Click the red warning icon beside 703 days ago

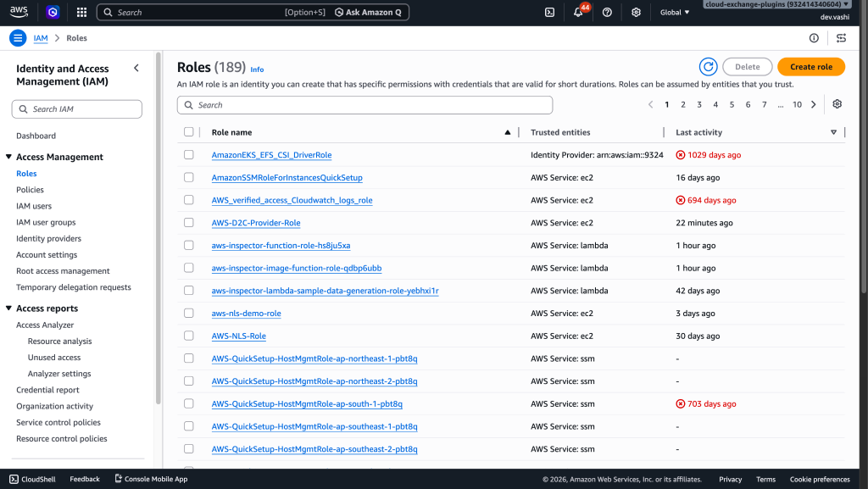(681, 403)
